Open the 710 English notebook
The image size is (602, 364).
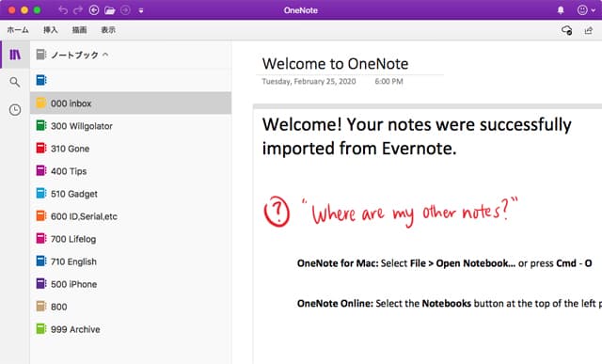tap(131, 261)
